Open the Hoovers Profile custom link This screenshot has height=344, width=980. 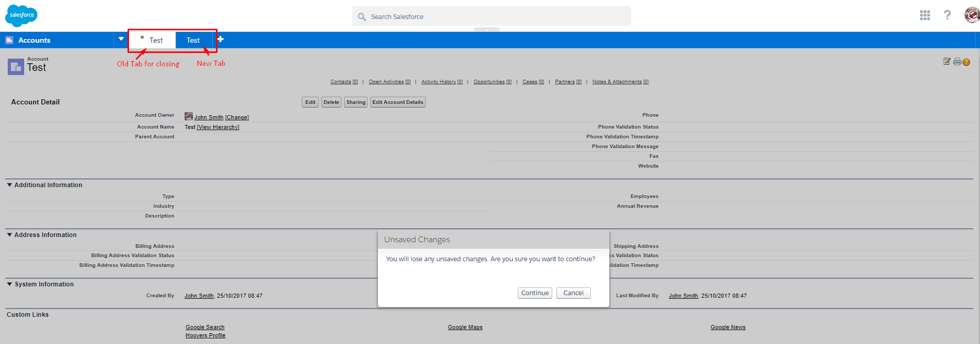pyautogui.click(x=206, y=335)
